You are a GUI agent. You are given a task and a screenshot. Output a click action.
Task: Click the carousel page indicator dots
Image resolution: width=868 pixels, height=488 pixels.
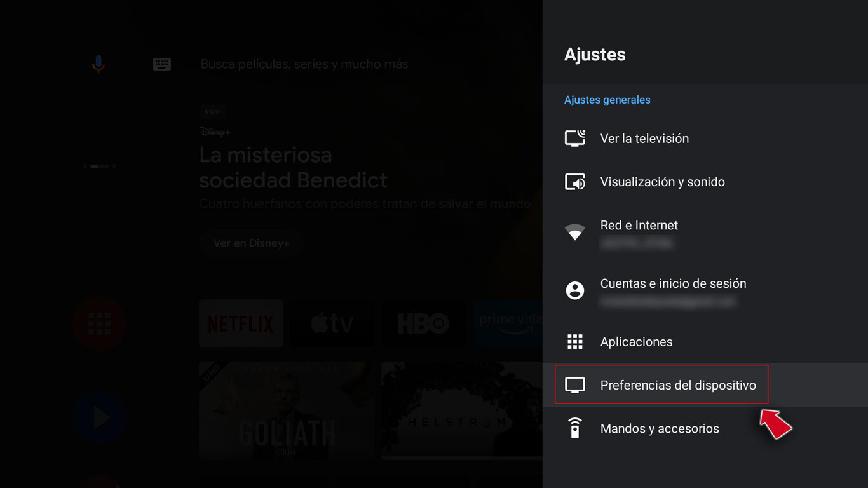click(100, 166)
